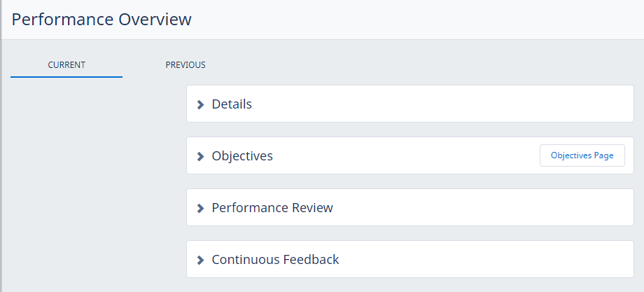Screen dimensions: 644x292
Task: Click the Continuous Feedback chevron icon
Action: [x=201, y=260]
